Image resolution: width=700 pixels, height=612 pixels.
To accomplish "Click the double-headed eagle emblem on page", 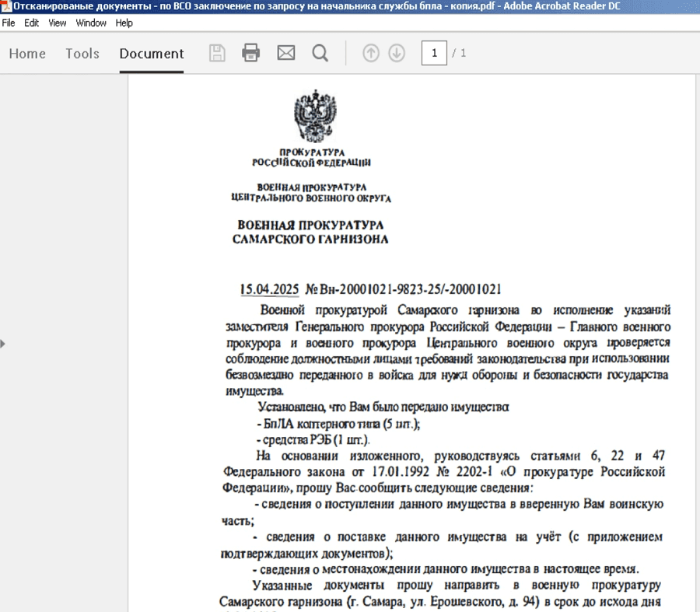I will coord(313,114).
